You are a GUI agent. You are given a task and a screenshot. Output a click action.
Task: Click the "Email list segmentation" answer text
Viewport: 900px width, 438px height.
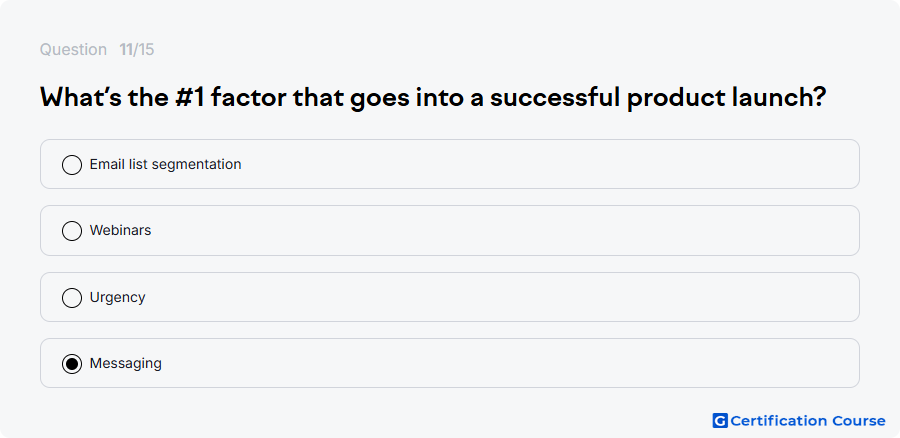coord(165,164)
